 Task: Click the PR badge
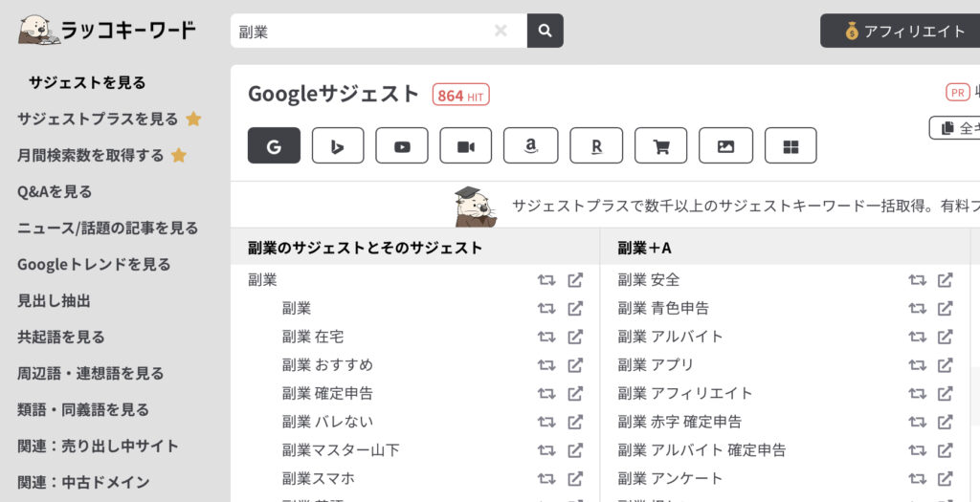coord(957,93)
